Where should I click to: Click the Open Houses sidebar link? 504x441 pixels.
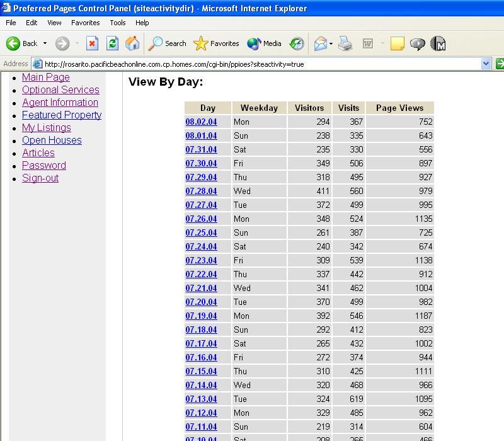[52, 140]
